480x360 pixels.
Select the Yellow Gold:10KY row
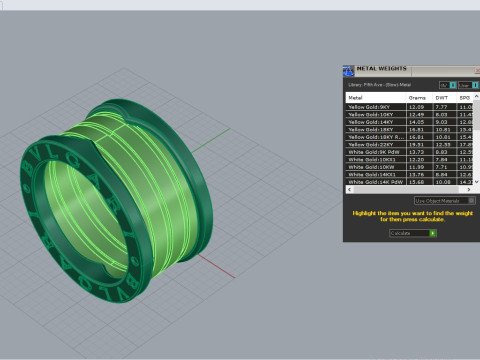point(409,114)
